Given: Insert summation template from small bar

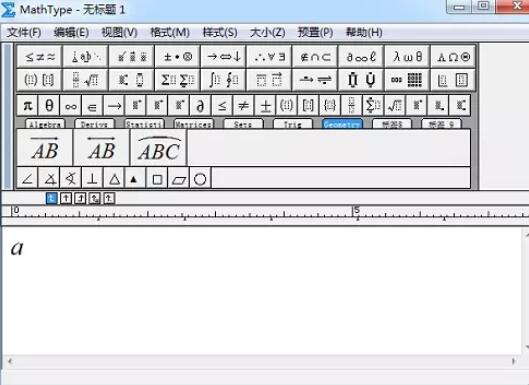Looking at the screenshot, I should pos(373,106).
